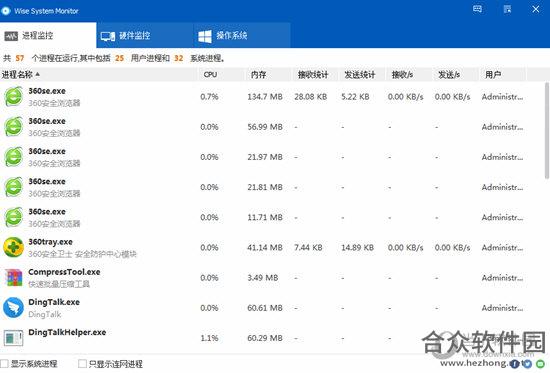Click 360se.exe icon using 11.71 MB
Image resolution: width=550 pixels, height=373 pixels.
click(x=13, y=217)
